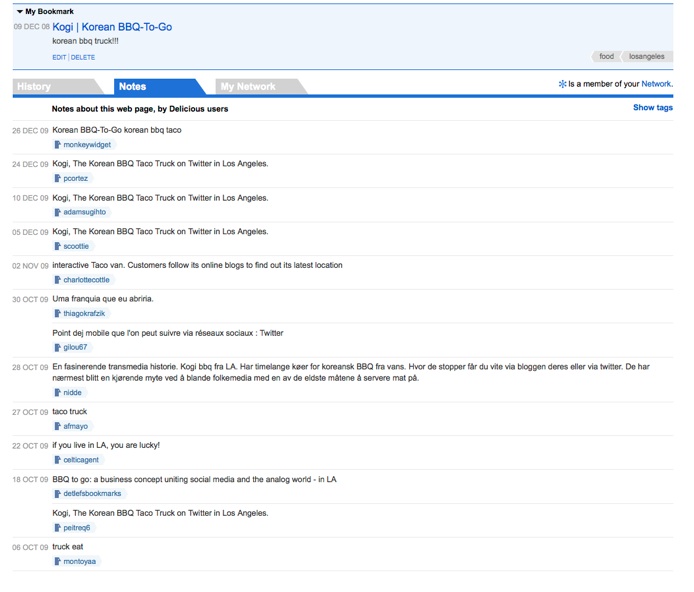Click note text 'Korean BBQ-To-Go korean bbq taco'
Viewport: 694px width, 592px height.
[117, 130]
